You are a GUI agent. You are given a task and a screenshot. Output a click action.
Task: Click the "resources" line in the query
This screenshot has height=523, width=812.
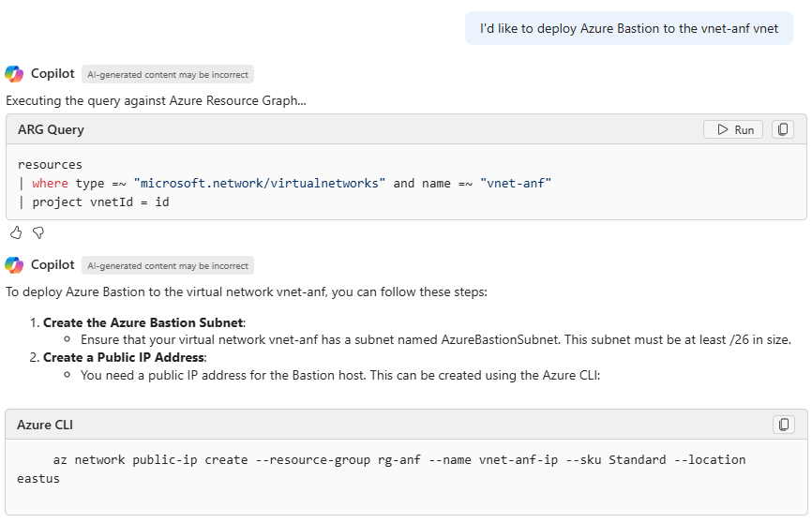(50, 164)
